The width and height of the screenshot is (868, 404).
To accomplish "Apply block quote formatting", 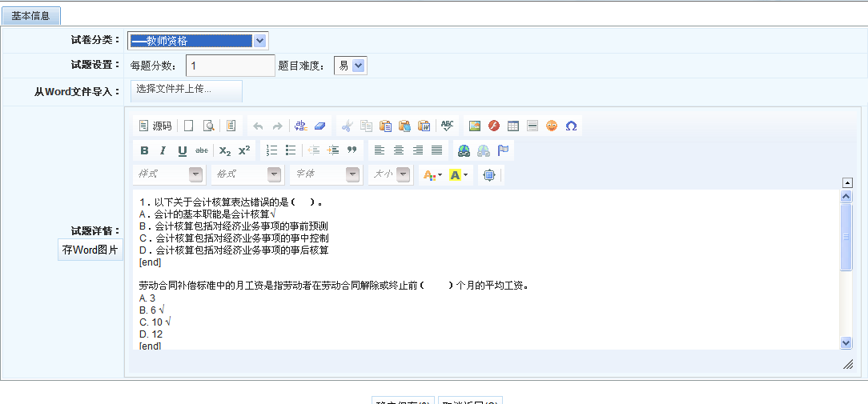I will point(352,150).
